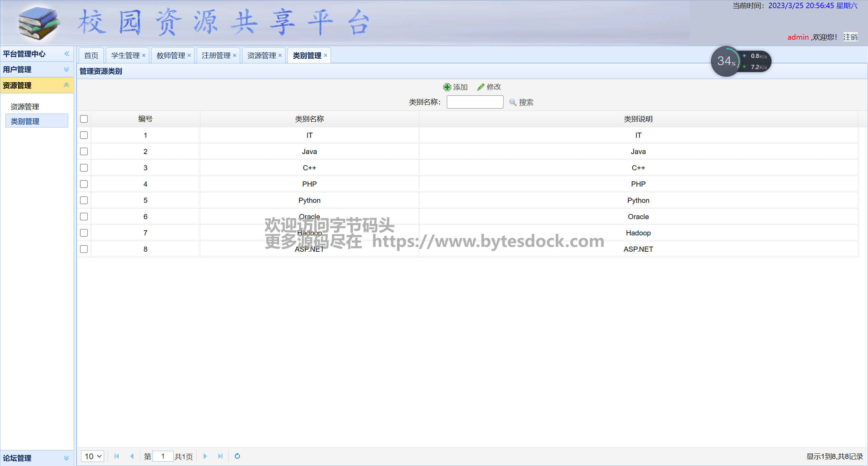Open the page size dropdown

pos(93,456)
